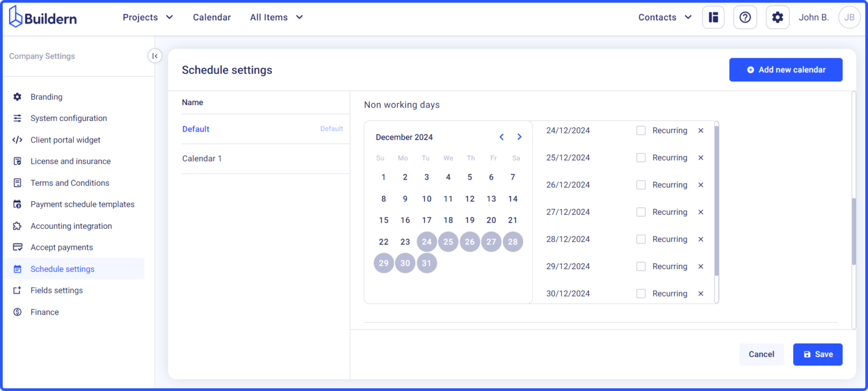Click the Accept payments card icon
The image size is (868, 391).
(19, 247)
